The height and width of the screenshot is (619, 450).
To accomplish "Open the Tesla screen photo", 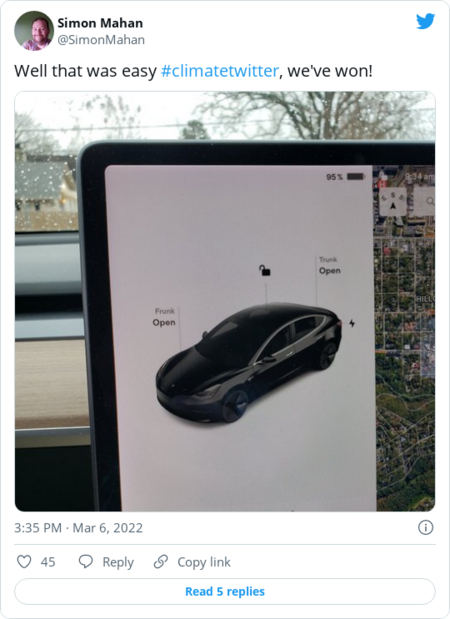I will pyautogui.click(x=225, y=301).
